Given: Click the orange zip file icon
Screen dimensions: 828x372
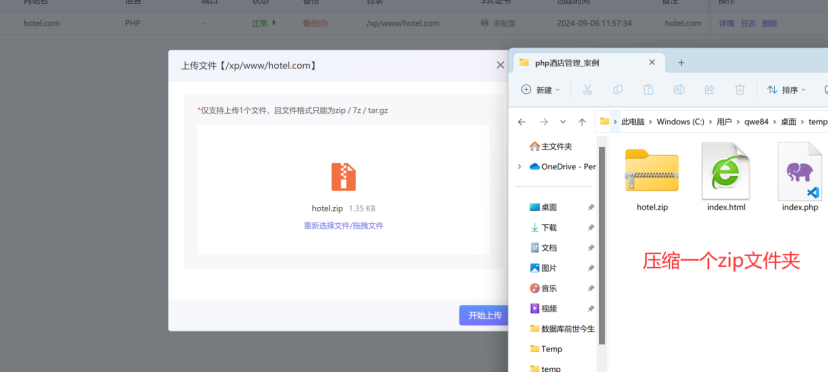Looking at the screenshot, I should [x=343, y=176].
